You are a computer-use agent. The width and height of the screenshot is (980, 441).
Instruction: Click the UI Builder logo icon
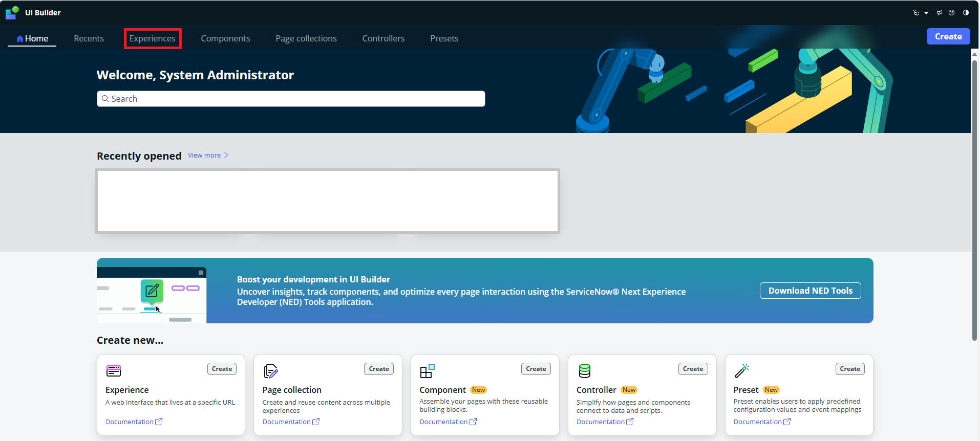pyautogui.click(x=12, y=12)
